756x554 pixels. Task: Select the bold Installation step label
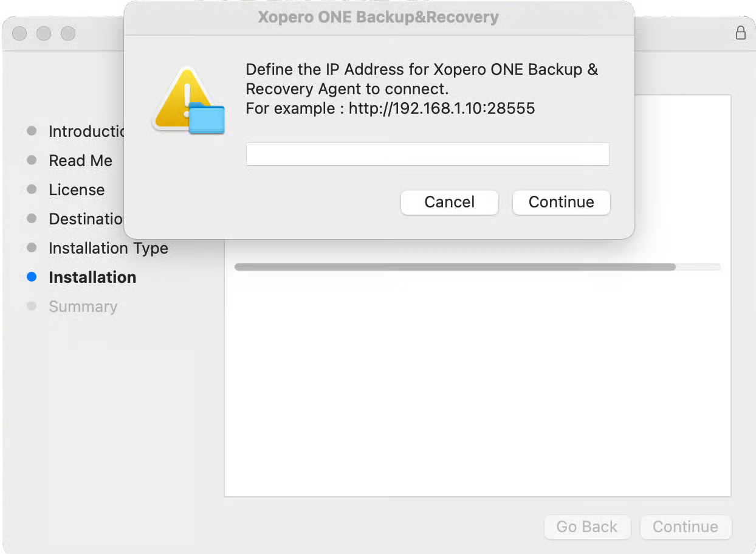(x=92, y=277)
